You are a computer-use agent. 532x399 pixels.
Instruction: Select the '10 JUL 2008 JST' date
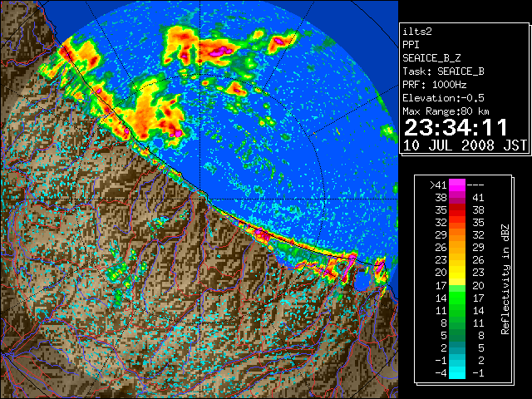click(x=465, y=145)
